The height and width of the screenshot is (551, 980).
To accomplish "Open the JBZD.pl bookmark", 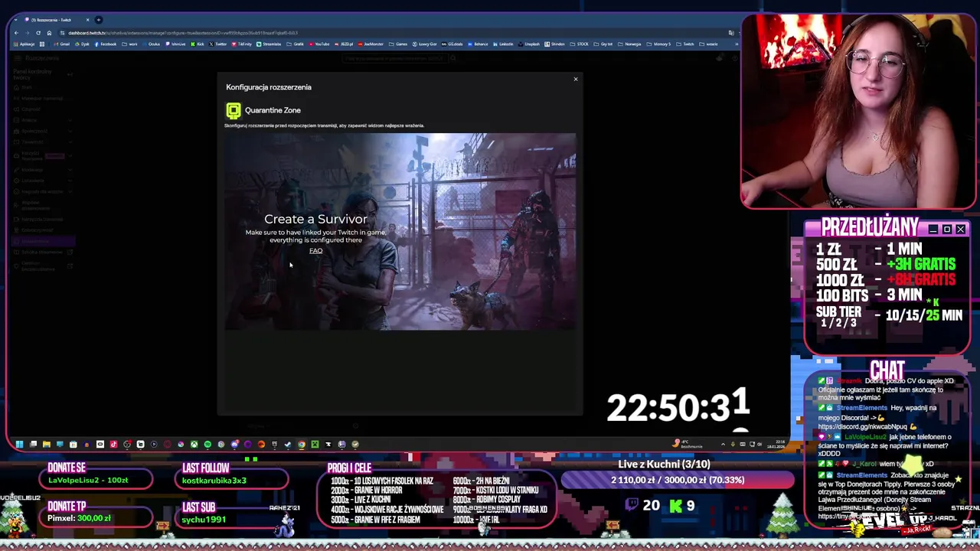I will point(343,44).
